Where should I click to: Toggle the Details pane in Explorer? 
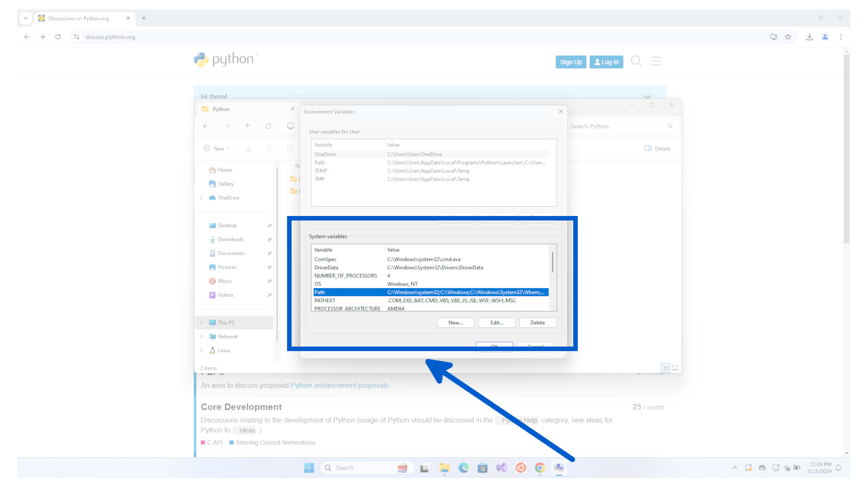point(658,149)
